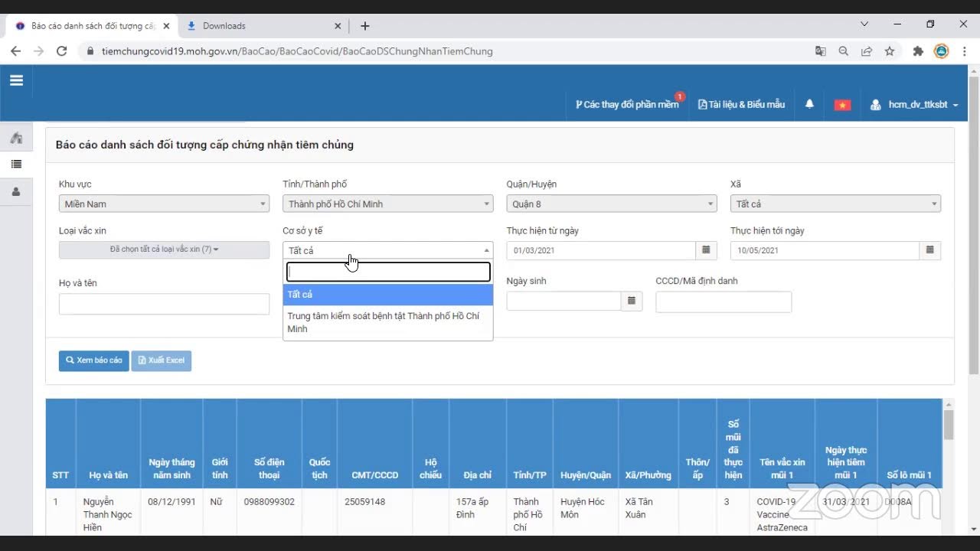Image resolution: width=980 pixels, height=551 pixels.
Task: Click the browser forward arrow
Action: (x=39, y=51)
